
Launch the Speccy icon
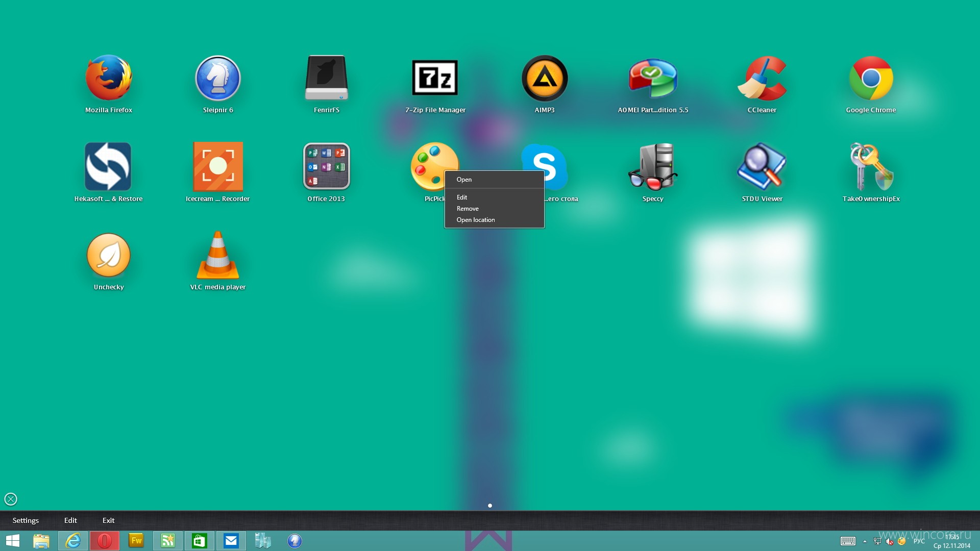pos(653,166)
